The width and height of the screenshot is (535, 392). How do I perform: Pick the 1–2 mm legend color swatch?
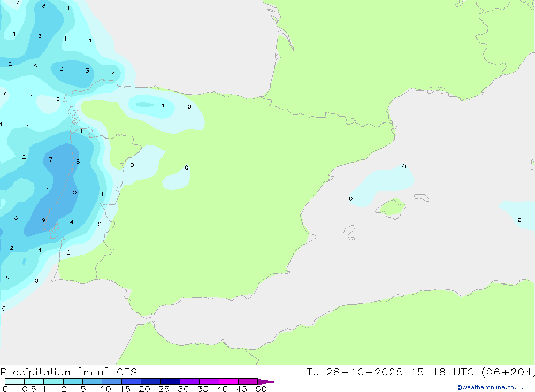point(53,381)
